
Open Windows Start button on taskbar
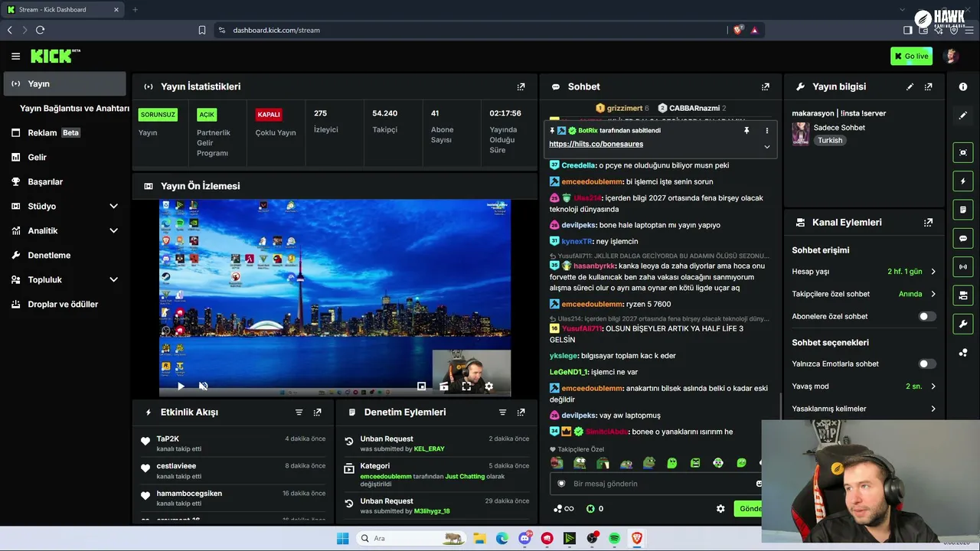coord(342,539)
